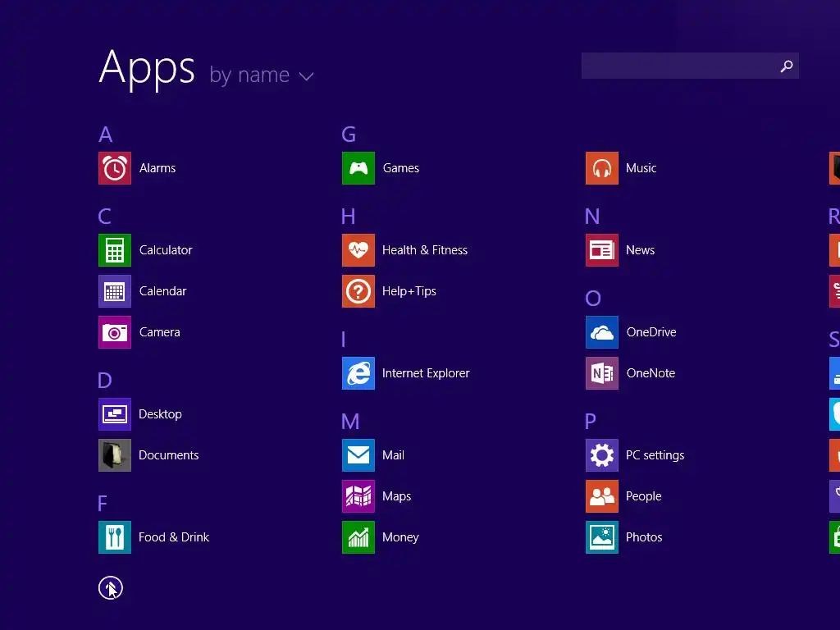Open the Calendar tile icon
Viewport: 840px width, 630px height.
click(115, 291)
